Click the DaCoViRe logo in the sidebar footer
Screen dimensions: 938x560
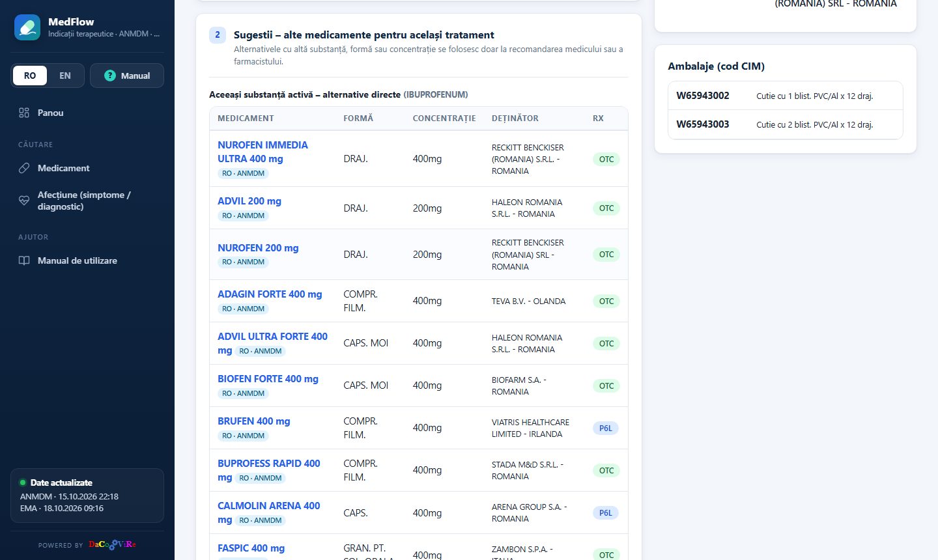(x=113, y=544)
